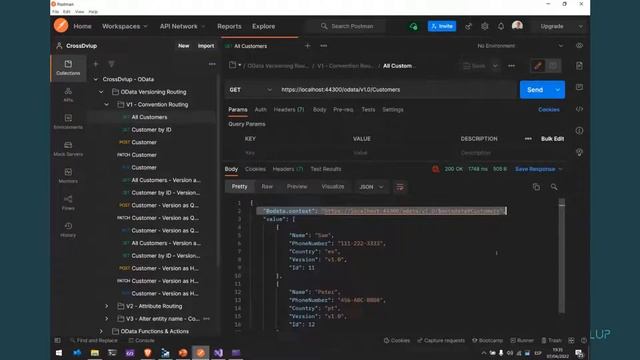Open the settings gear in the header

pyautogui.click(x=484, y=26)
